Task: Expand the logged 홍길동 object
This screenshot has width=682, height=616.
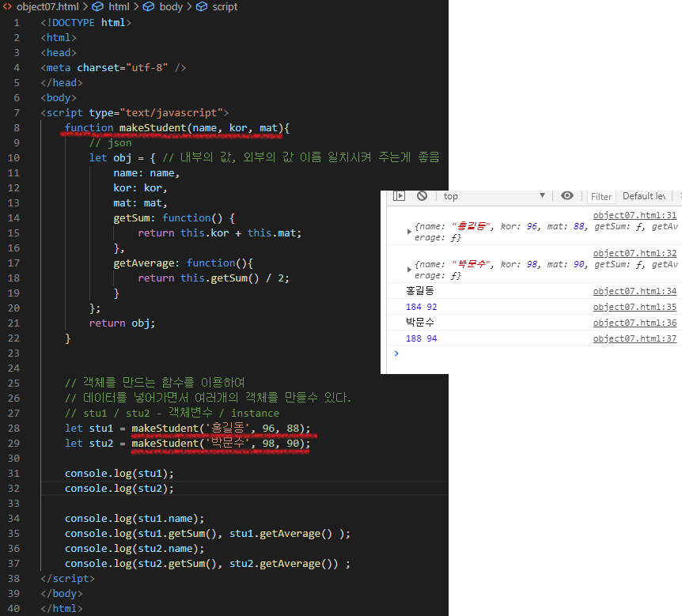Action: pos(409,232)
